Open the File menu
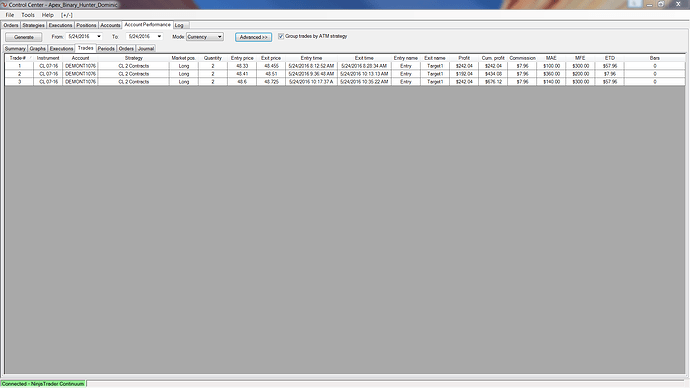 click(10, 15)
